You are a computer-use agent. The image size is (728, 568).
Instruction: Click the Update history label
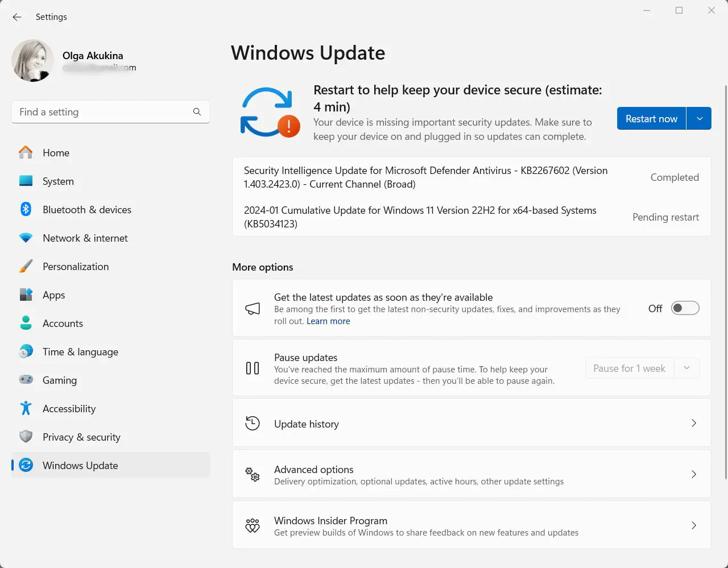[307, 424]
